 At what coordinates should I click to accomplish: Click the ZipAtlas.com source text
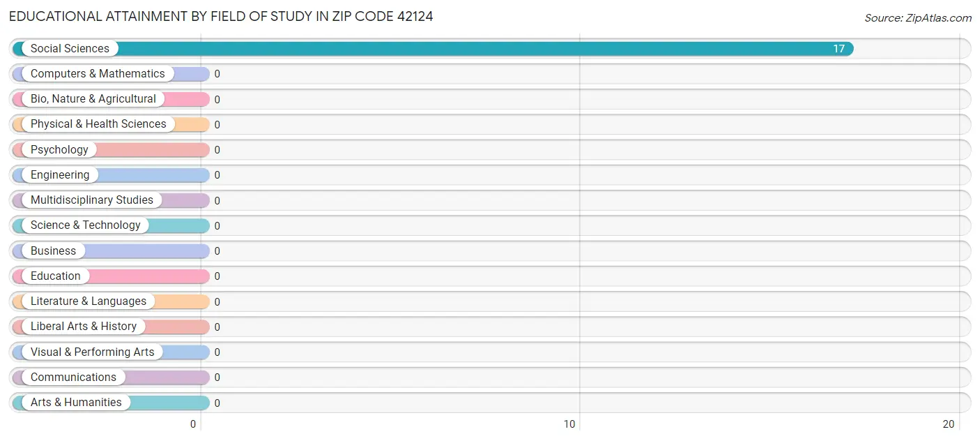coord(918,18)
